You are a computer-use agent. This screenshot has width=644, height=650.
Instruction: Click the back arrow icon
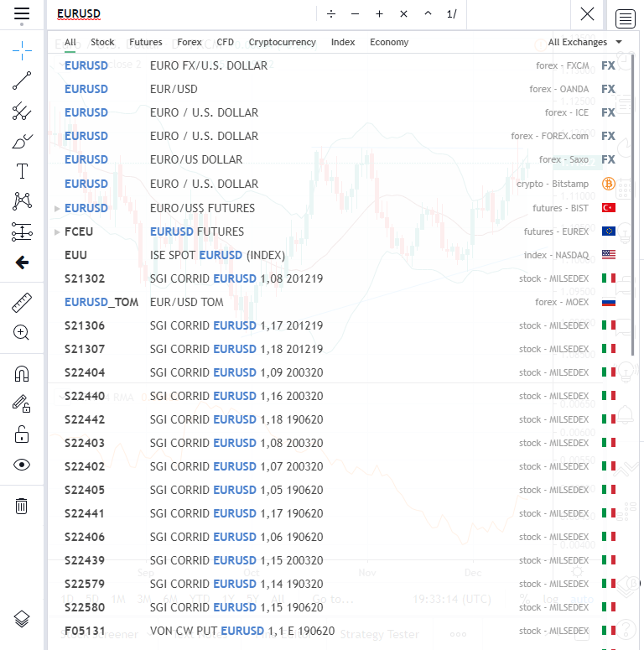(22, 263)
